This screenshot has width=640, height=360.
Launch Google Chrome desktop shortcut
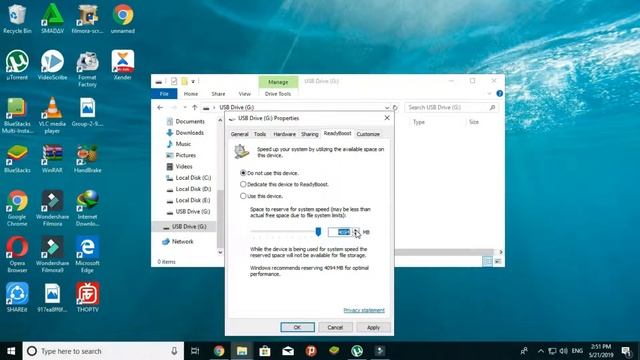click(17, 208)
